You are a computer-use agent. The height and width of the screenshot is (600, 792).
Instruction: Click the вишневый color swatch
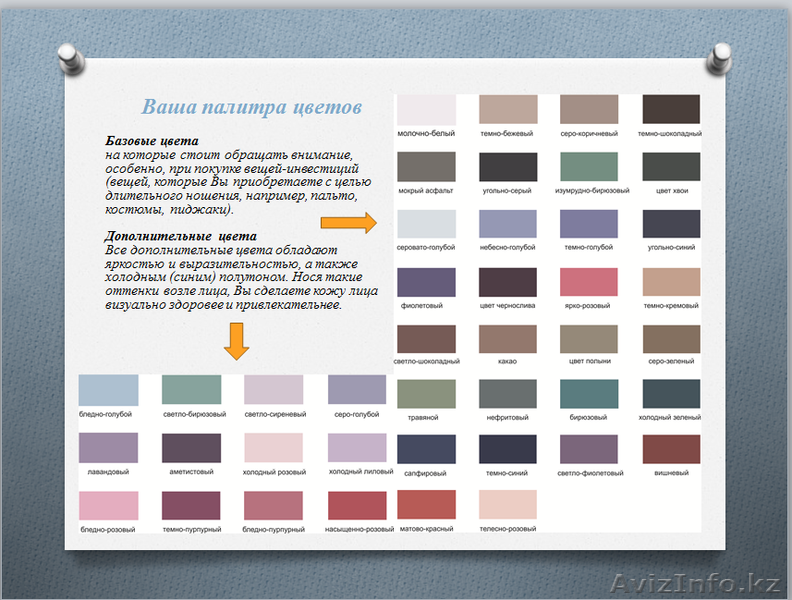(670, 450)
